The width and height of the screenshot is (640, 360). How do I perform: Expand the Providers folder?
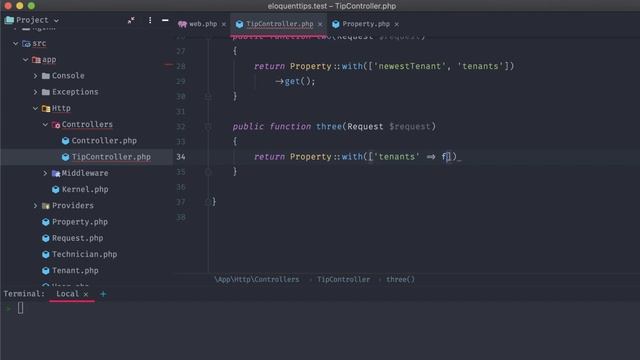(x=36, y=206)
